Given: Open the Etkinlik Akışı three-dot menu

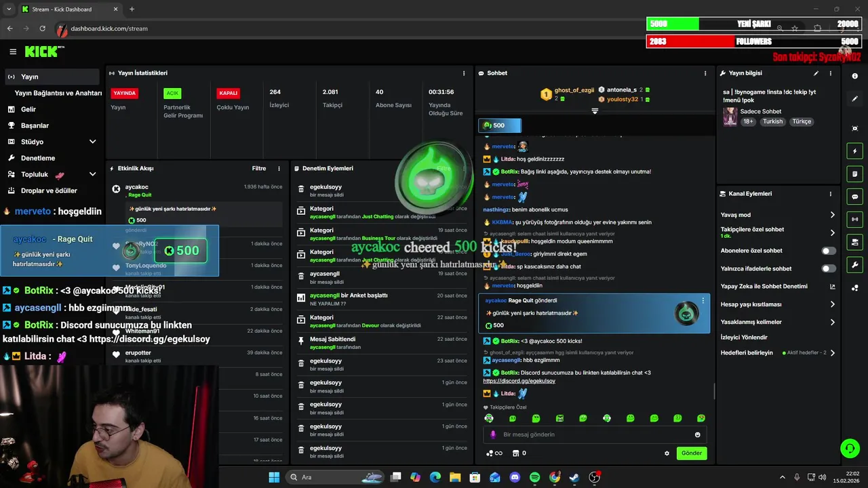Looking at the screenshot, I should coord(279,169).
